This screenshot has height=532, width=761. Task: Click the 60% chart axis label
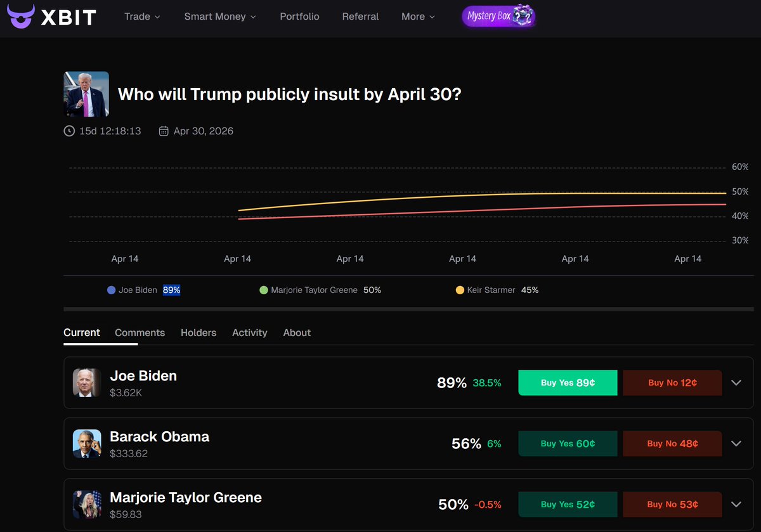(x=740, y=167)
